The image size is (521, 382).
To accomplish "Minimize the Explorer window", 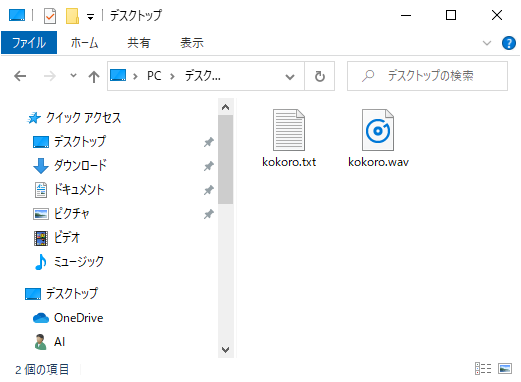I will tap(406, 15).
